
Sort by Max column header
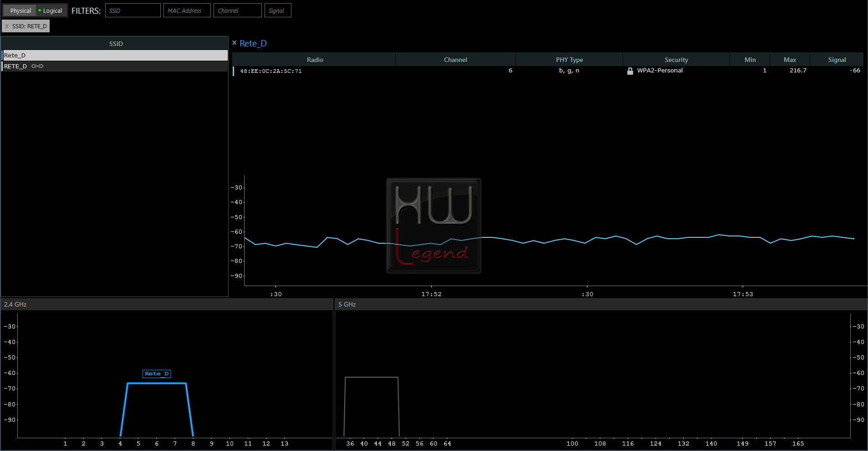790,60
